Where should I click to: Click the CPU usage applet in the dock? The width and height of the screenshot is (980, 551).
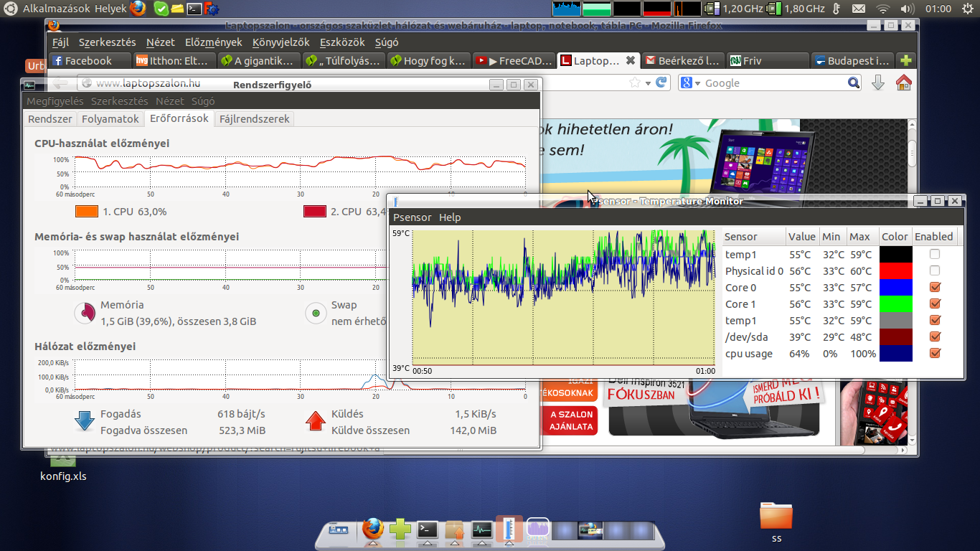537,529
